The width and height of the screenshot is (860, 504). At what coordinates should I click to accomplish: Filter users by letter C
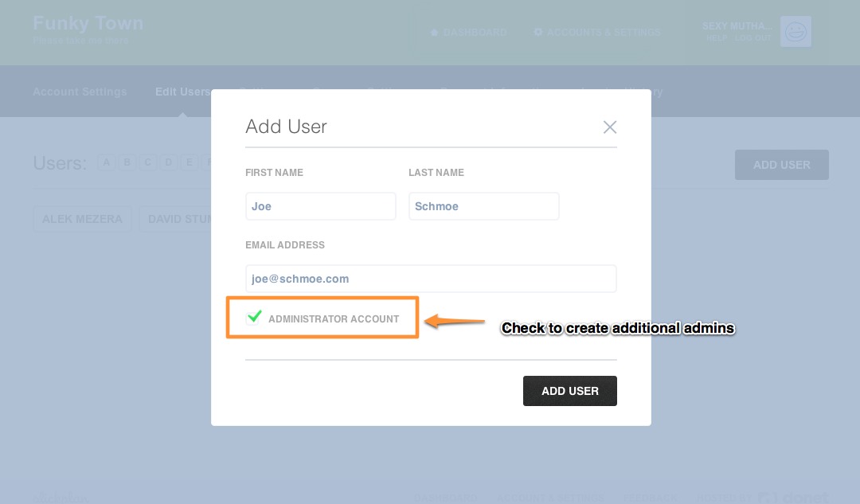pos(148,162)
